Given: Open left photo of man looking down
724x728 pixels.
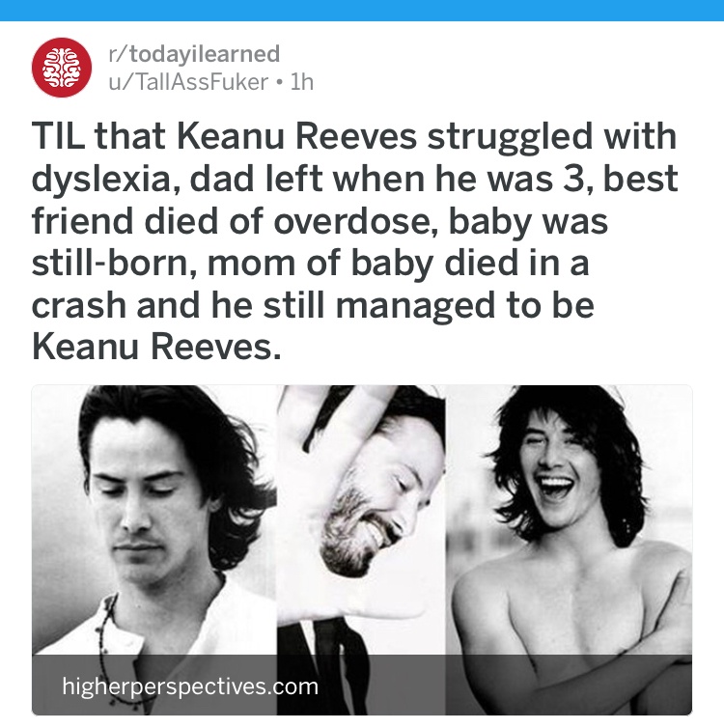Looking at the screenshot, I should click(x=154, y=520).
